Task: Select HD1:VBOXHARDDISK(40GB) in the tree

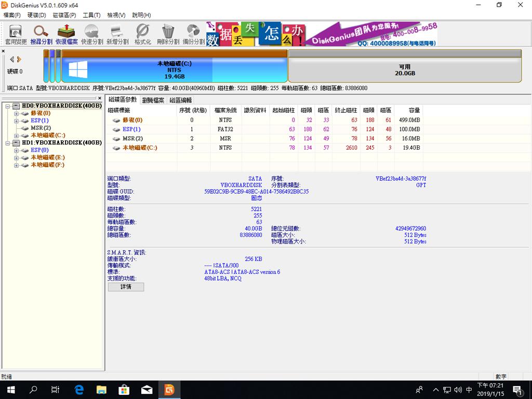Action: pos(62,142)
